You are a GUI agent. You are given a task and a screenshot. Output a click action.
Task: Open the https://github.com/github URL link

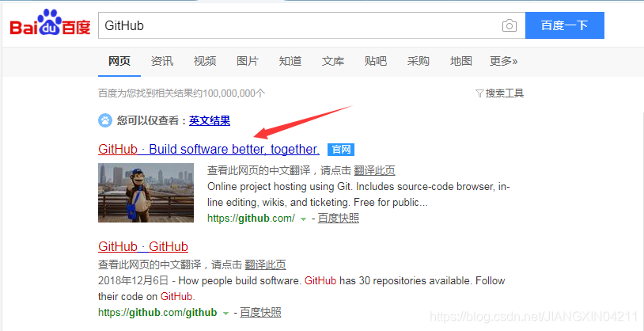coord(157,313)
